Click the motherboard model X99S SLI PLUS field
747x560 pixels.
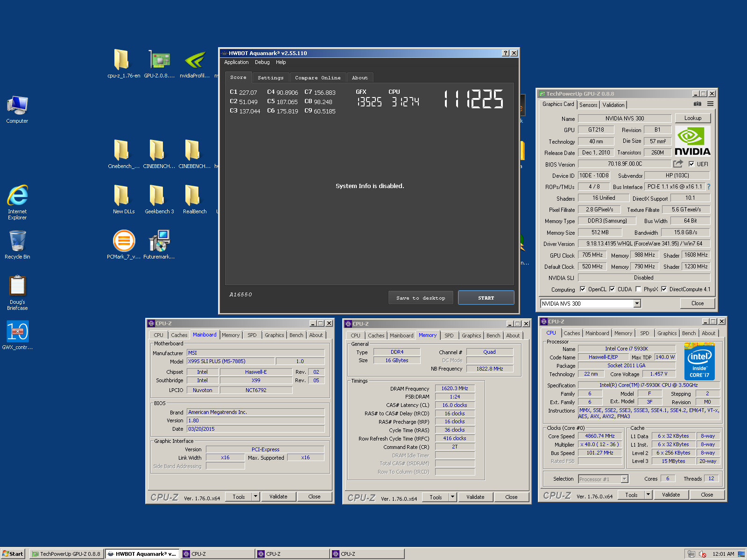(231, 361)
